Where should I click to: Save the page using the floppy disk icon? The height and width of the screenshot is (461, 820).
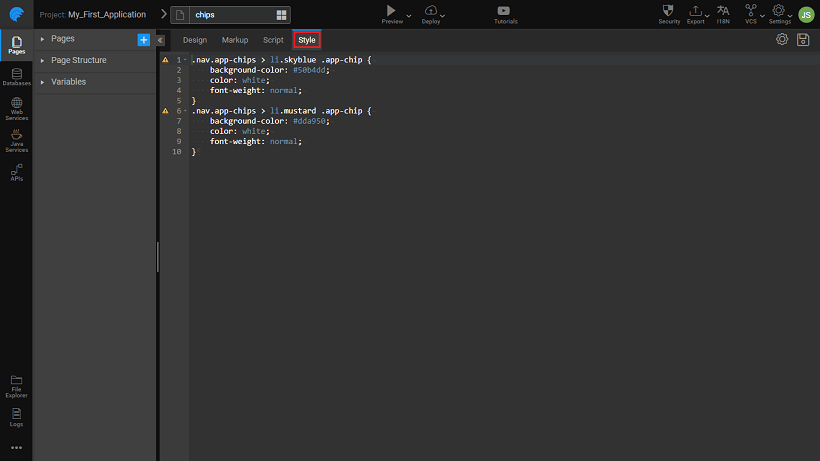[x=803, y=39]
